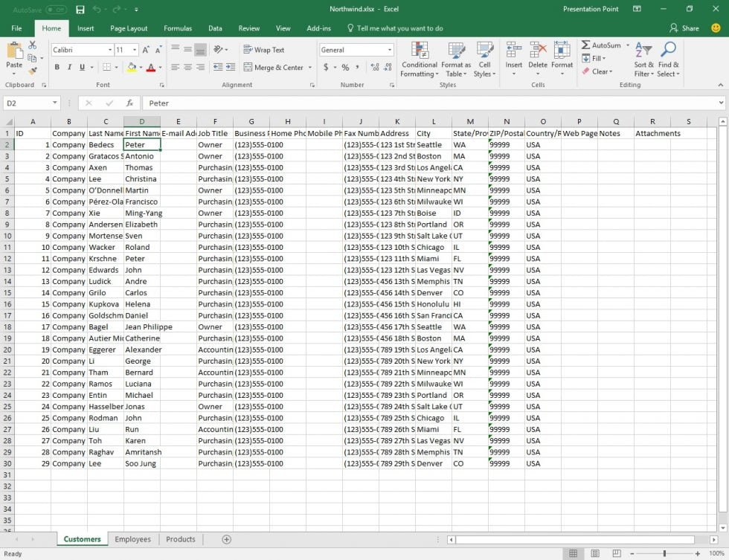Apply the Percent Style format
The image size is (729, 560).
tap(345, 66)
